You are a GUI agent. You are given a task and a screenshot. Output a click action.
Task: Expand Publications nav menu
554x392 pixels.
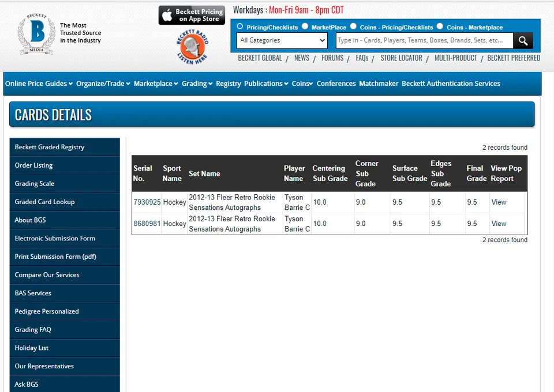[x=266, y=84]
